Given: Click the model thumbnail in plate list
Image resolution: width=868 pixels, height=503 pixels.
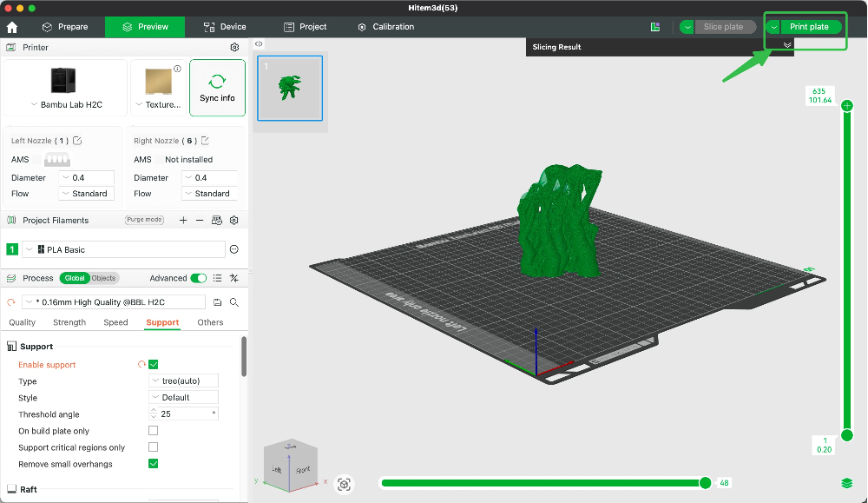Looking at the screenshot, I should pos(288,87).
